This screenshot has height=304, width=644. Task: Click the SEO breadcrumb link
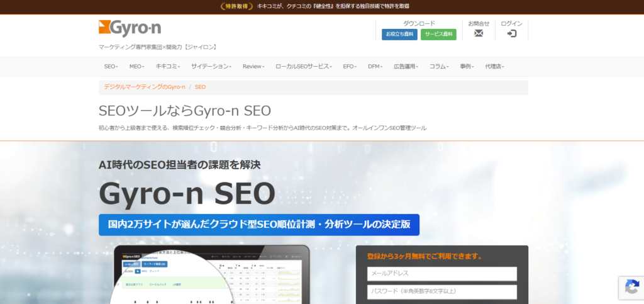(200, 87)
